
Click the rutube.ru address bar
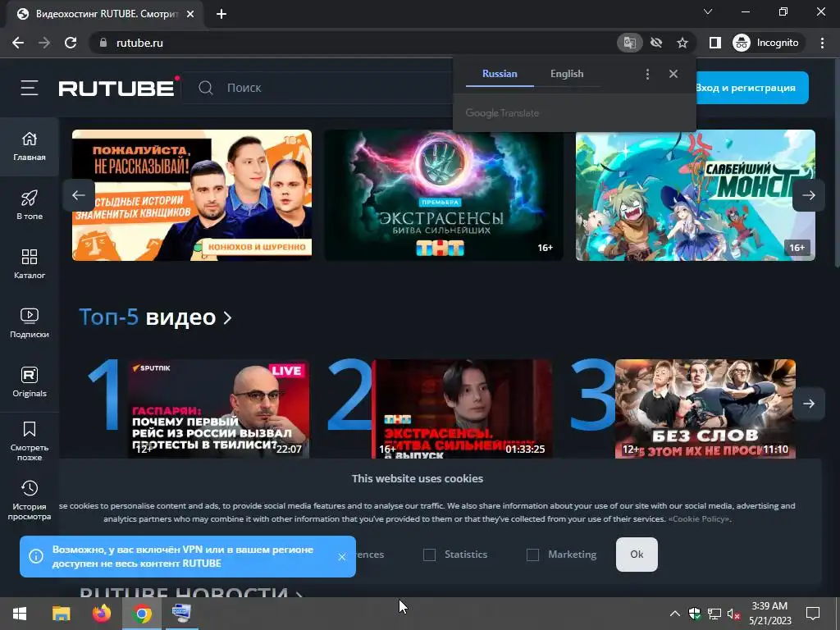pyautogui.click(x=354, y=43)
